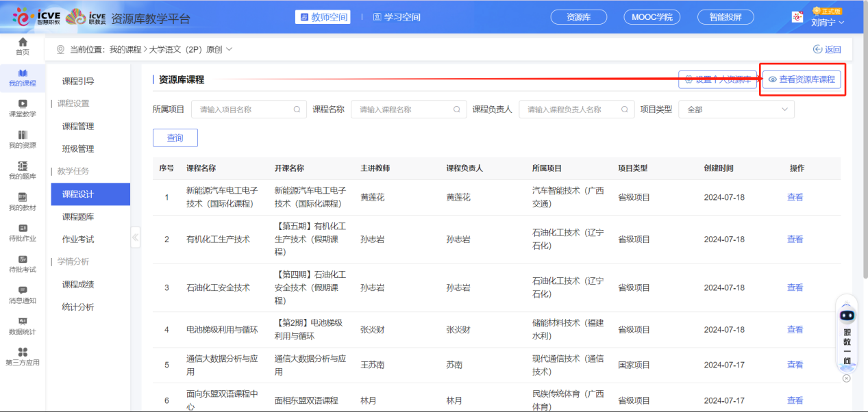
Task: Select 课程引导 in the course menu
Action: coord(78,81)
